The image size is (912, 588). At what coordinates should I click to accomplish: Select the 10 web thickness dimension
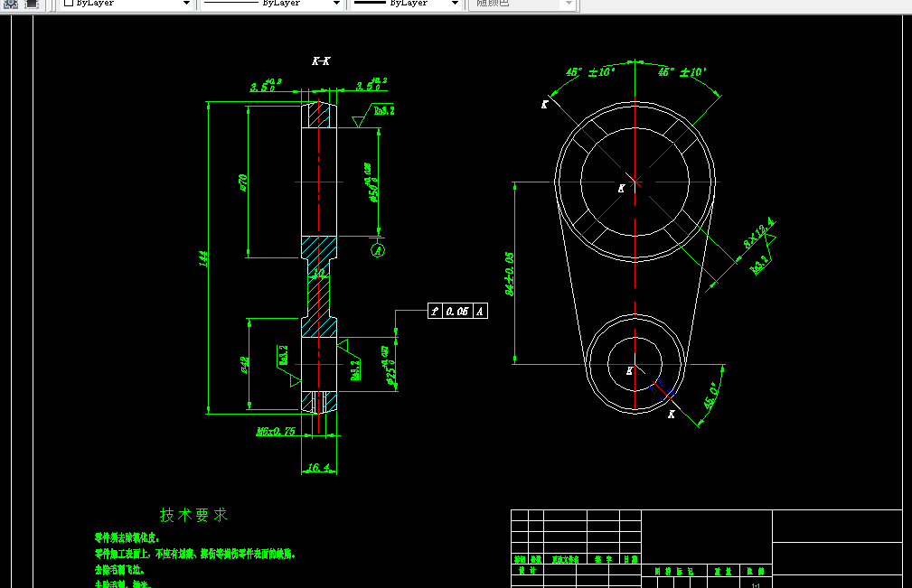coord(319,273)
